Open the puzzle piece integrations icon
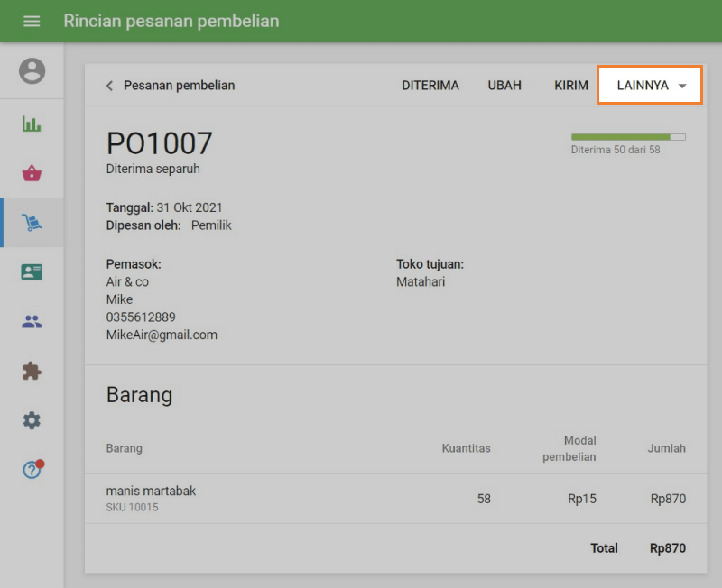 32,371
